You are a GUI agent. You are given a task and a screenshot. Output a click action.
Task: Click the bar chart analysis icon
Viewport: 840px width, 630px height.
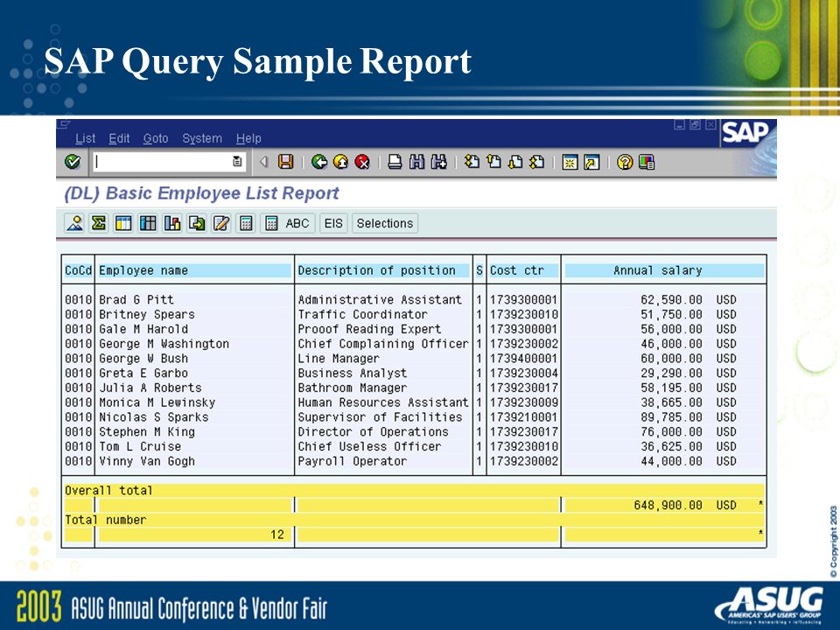[x=172, y=223]
